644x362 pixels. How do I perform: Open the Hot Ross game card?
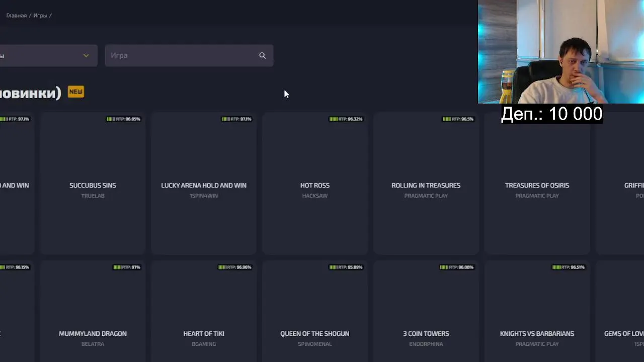pos(315,183)
